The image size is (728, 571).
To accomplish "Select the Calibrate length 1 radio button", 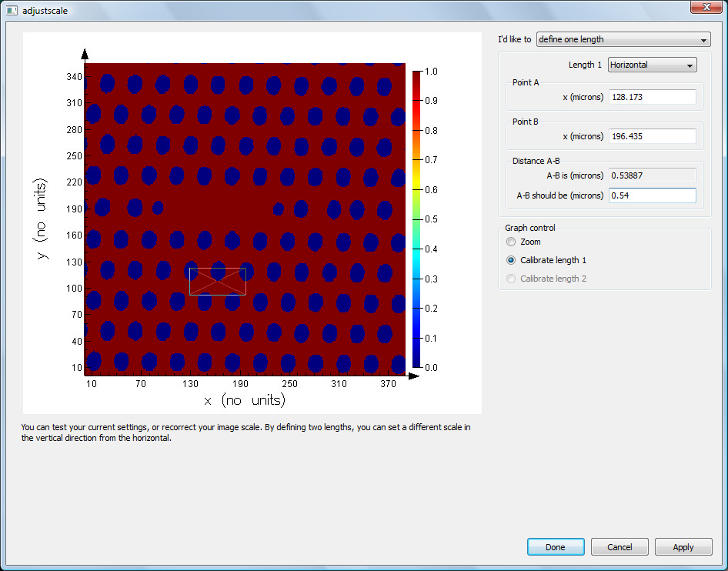I will coord(511,260).
